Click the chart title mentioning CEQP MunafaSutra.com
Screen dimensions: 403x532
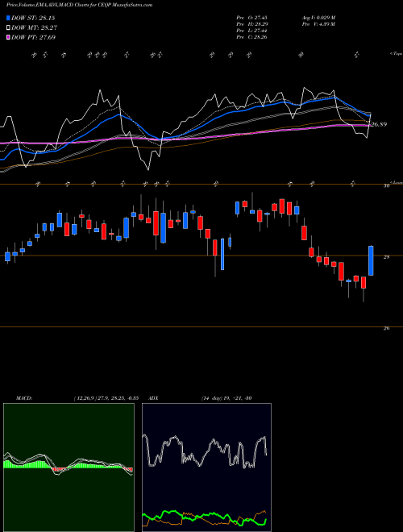pyautogui.click(x=79, y=5)
